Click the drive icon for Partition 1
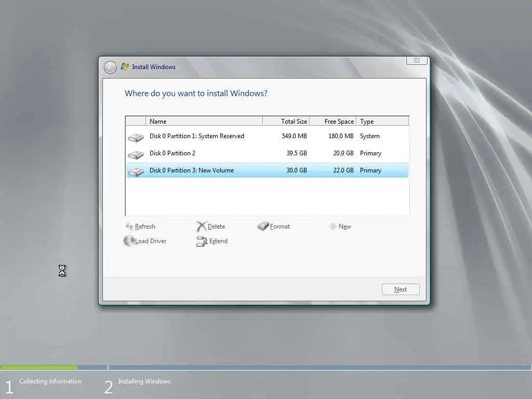This screenshot has height=399, width=532. [136, 138]
